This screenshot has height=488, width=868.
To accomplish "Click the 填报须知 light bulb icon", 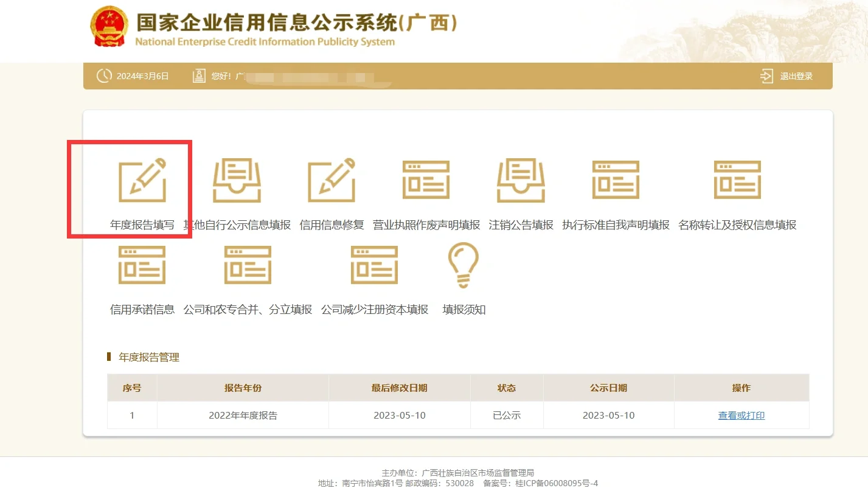I will [x=464, y=265].
